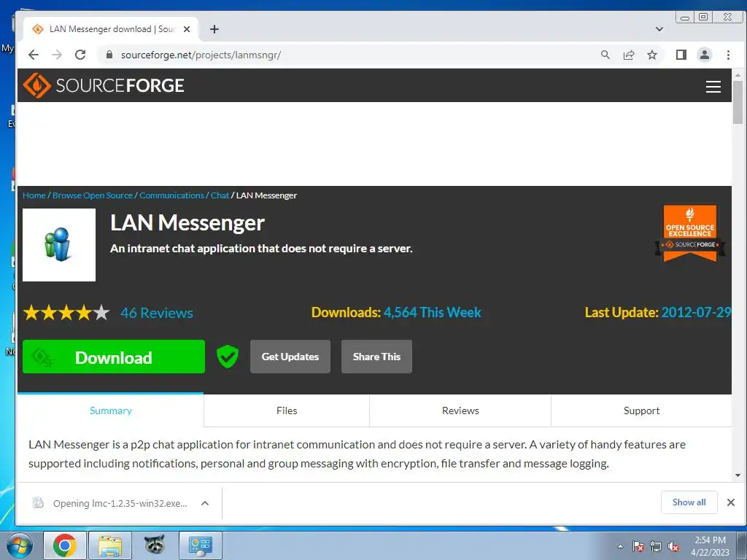
Task: Click the padlock site info icon
Action: coord(109,55)
